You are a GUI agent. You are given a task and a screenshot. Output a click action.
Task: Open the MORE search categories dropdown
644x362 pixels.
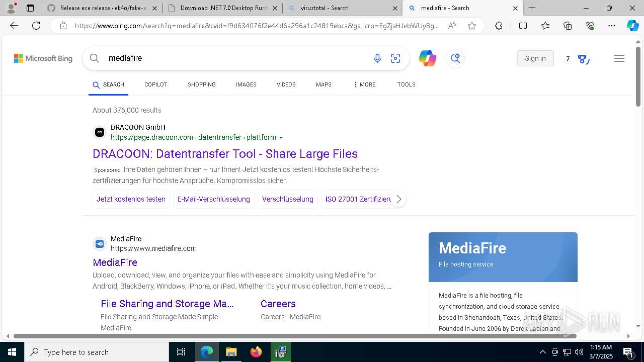click(365, 84)
